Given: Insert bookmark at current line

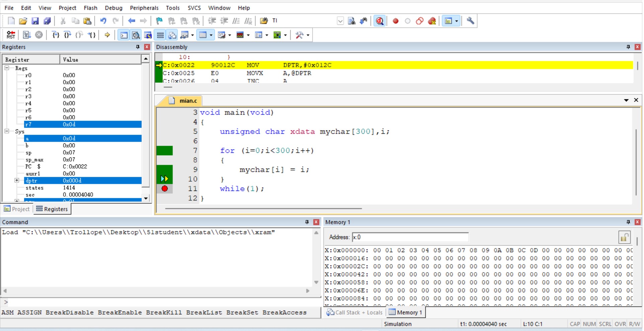Looking at the screenshot, I should [159, 21].
